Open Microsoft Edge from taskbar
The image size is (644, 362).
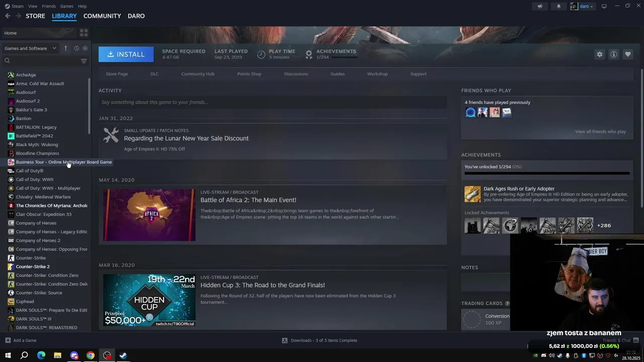(41, 355)
